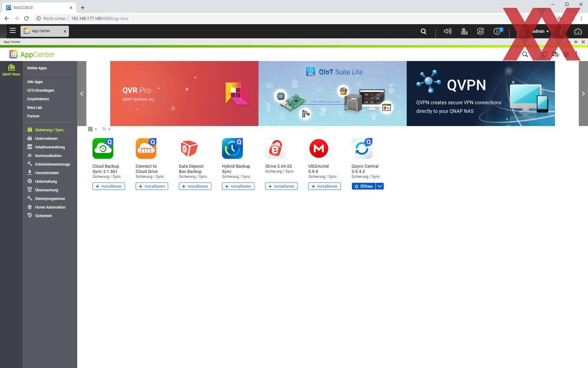
Task: Click the manual install app icon
Action: 556,54
